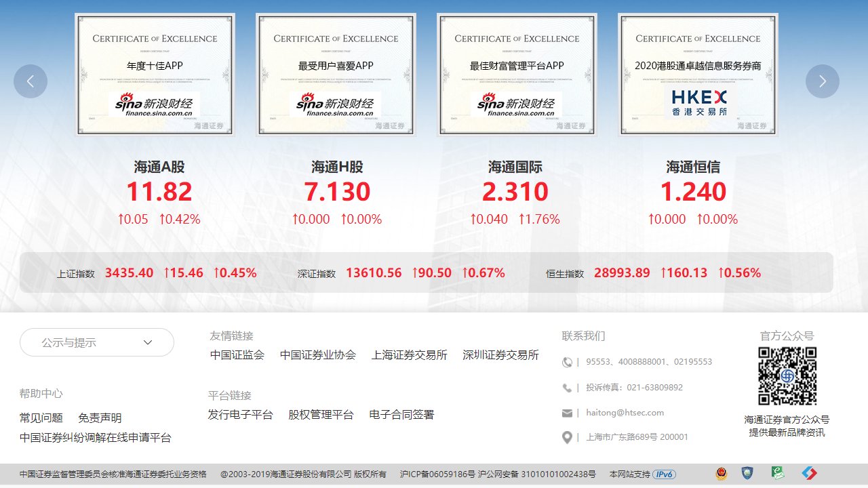Click the envelope icon beside haitong@htsec.com
Image resolution: width=868 pixels, height=488 pixels.
click(567, 413)
